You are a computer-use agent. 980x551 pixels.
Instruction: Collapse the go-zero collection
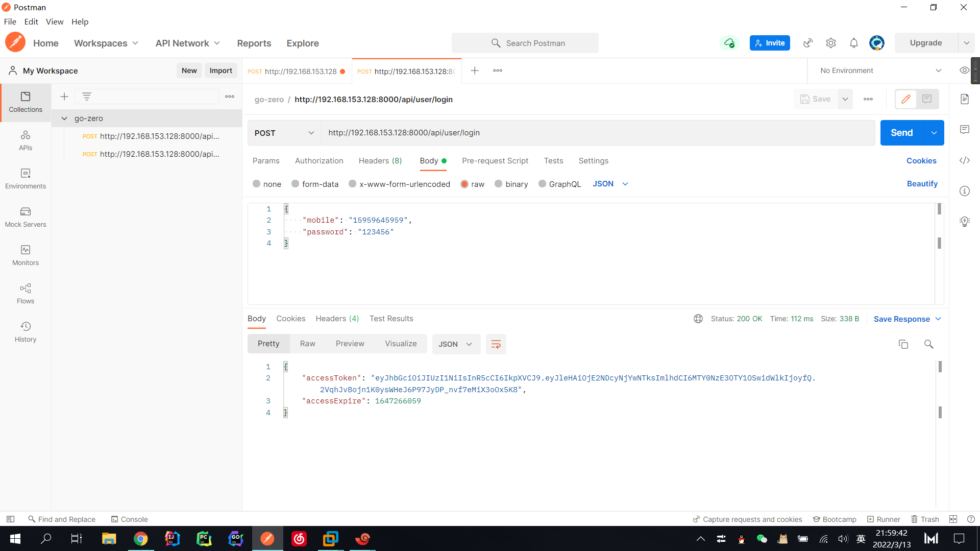point(64,118)
